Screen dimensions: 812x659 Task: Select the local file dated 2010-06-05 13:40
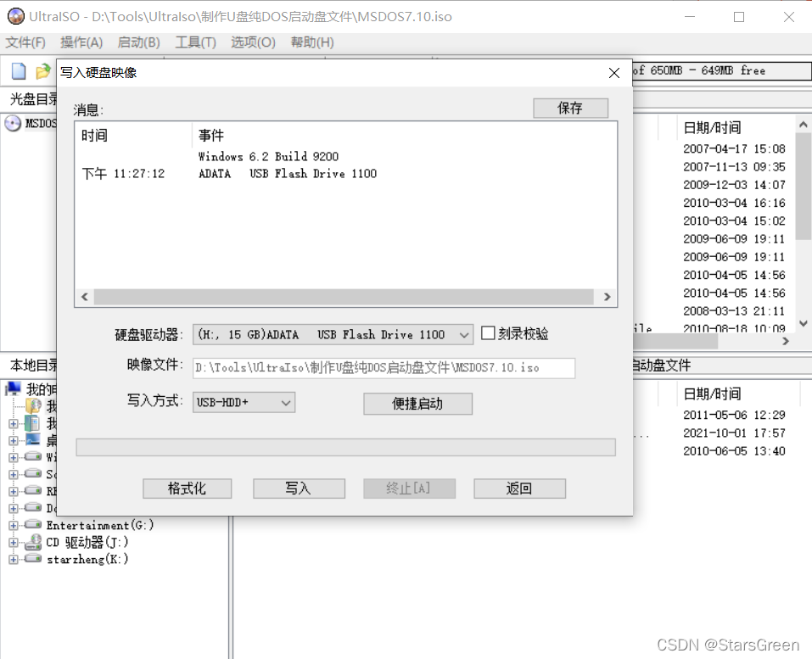(734, 451)
